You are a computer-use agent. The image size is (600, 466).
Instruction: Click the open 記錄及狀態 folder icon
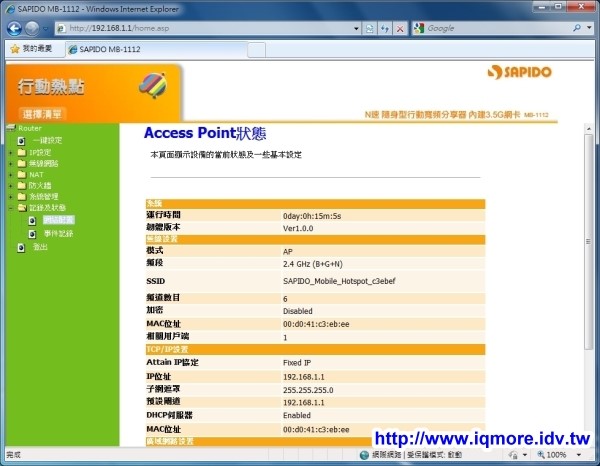(x=22, y=208)
